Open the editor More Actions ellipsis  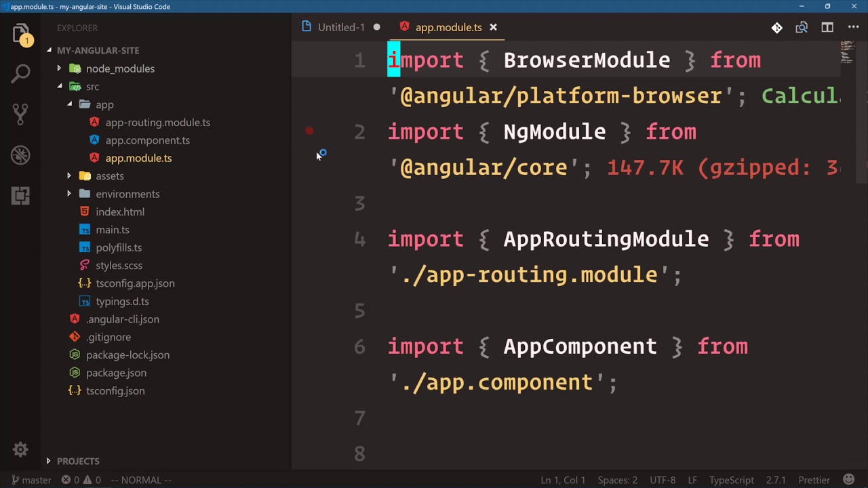pos(853,28)
